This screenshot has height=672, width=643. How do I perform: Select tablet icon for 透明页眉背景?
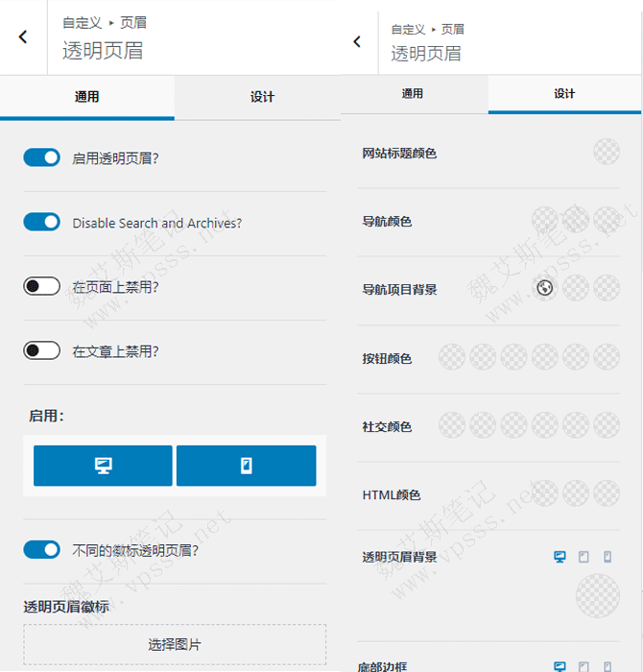click(x=584, y=557)
